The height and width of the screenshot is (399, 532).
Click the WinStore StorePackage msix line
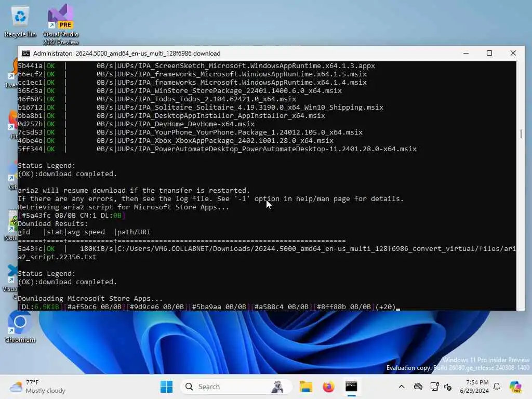(x=180, y=91)
